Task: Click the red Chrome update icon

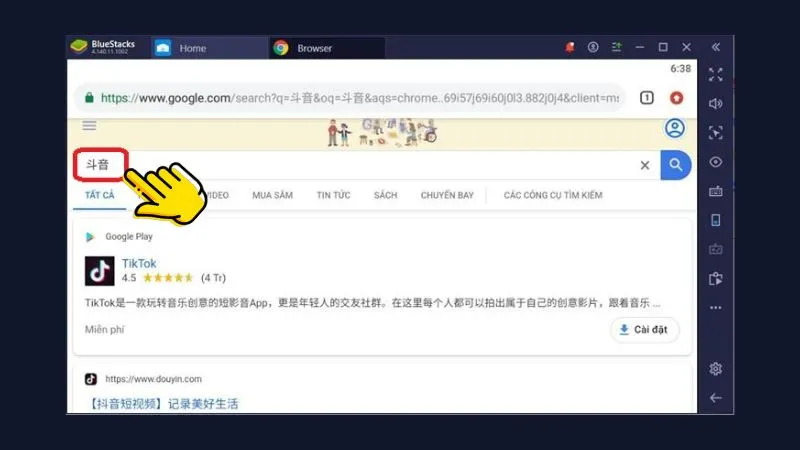Action: click(x=677, y=97)
